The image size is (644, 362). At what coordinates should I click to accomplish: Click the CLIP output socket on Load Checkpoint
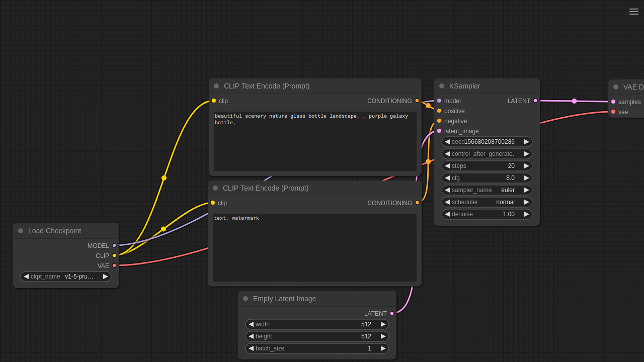click(114, 255)
